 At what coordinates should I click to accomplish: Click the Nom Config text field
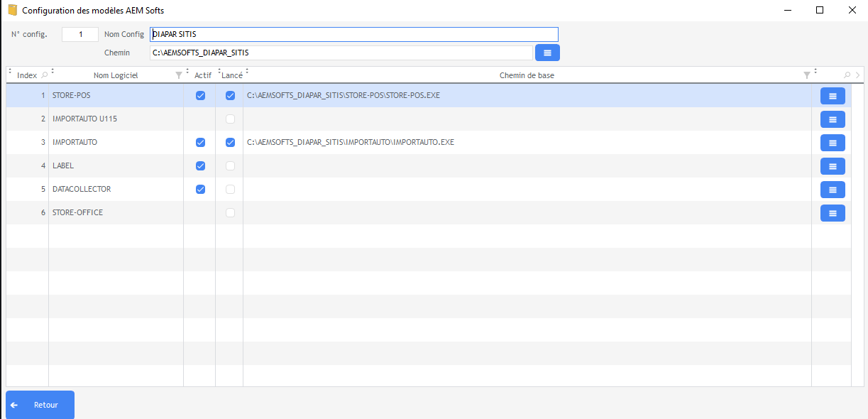pyautogui.click(x=353, y=34)
